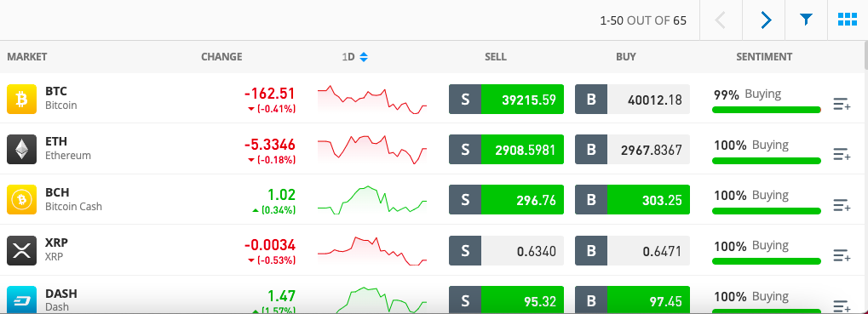
Task: Go to next page of markets
Action: pos(765,20)
